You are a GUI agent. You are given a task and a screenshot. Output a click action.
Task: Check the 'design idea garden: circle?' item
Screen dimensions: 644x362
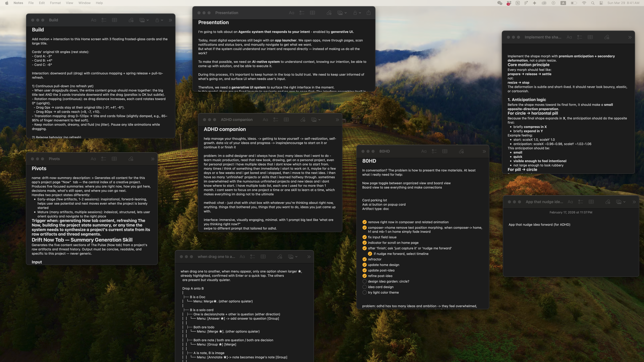(x=365, y=281)
